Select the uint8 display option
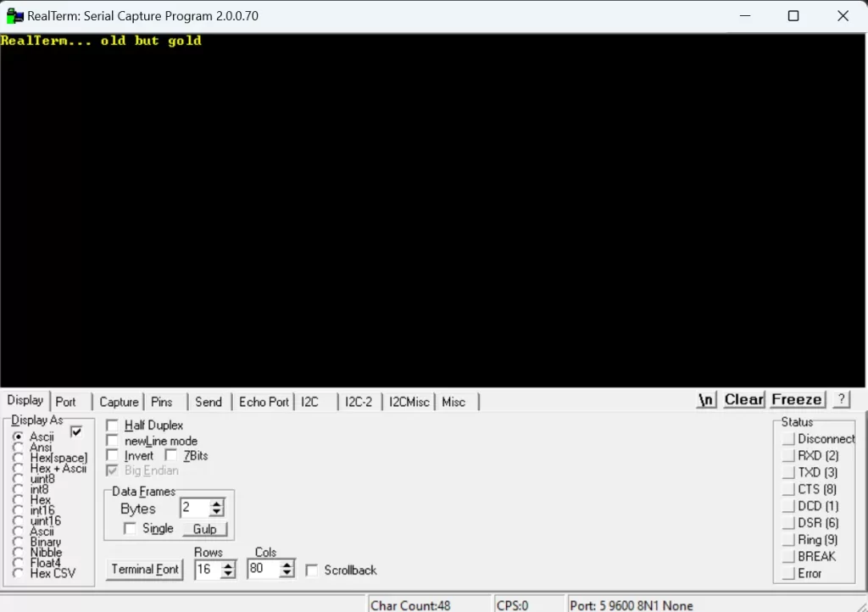 tap(19, 479)
